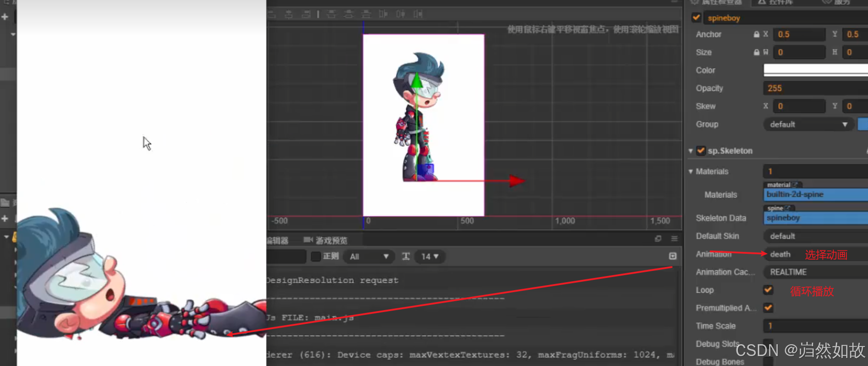The image size is (868, 366).
Task: Click the Opacity 255 input field
Action: (x=815, y=88)
